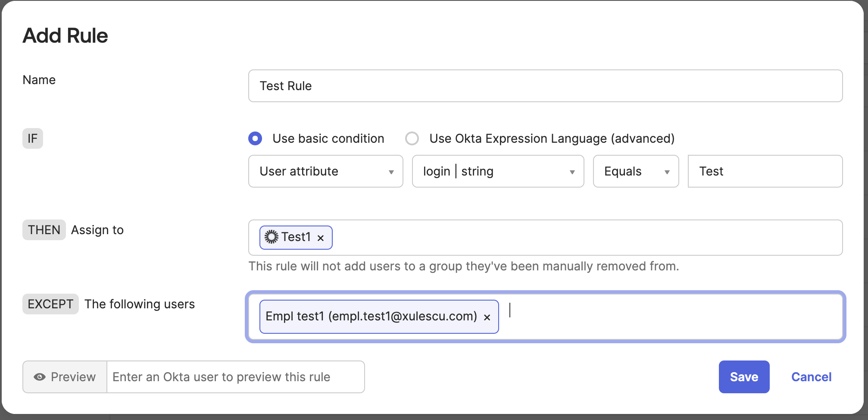868x420 pixels.
Task: Click the EXCEPT badge label
Action: tap(50, 304)
